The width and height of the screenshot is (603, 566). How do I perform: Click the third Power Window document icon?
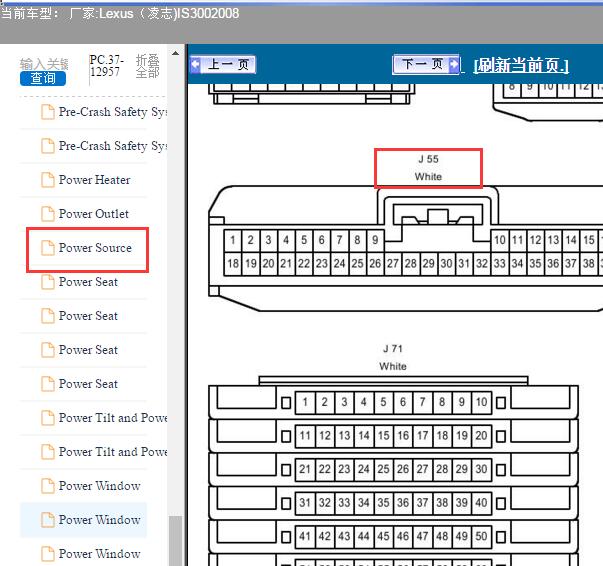[x=48, y=554]
